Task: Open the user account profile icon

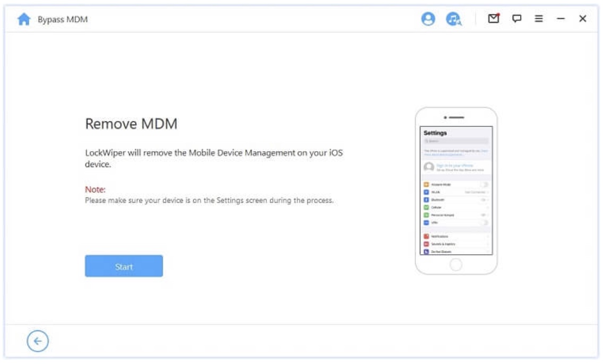Action: tap(428, 19)
